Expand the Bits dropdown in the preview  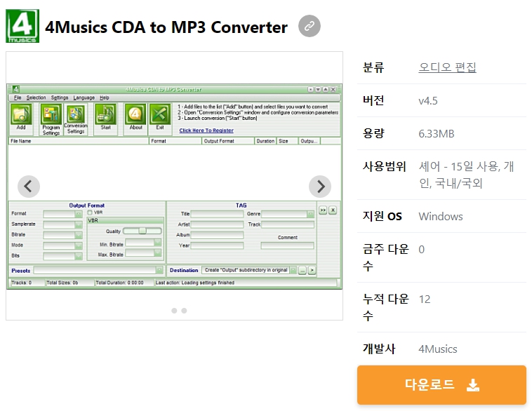click(79, 256)
